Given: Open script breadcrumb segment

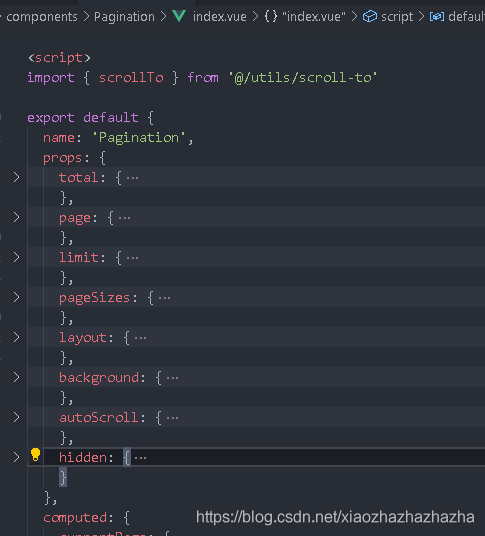Looking at the screenshot, I should pyautogui.click(x=397, y=16).
